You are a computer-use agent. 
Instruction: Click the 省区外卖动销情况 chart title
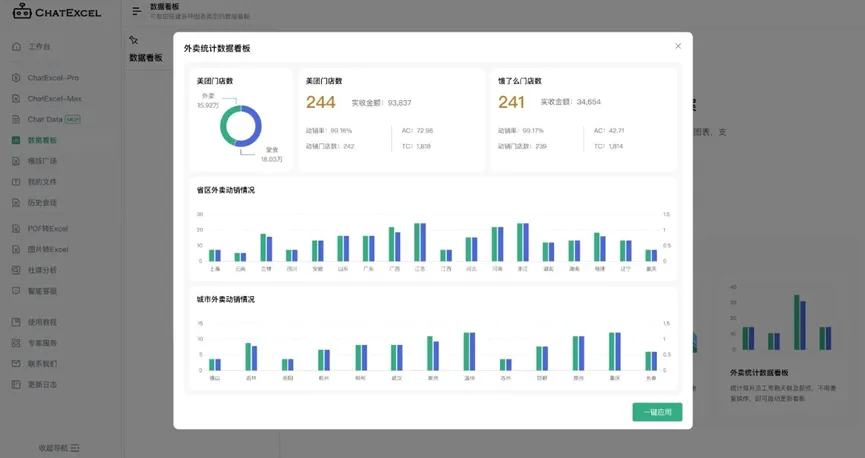[x=226, y=190]
